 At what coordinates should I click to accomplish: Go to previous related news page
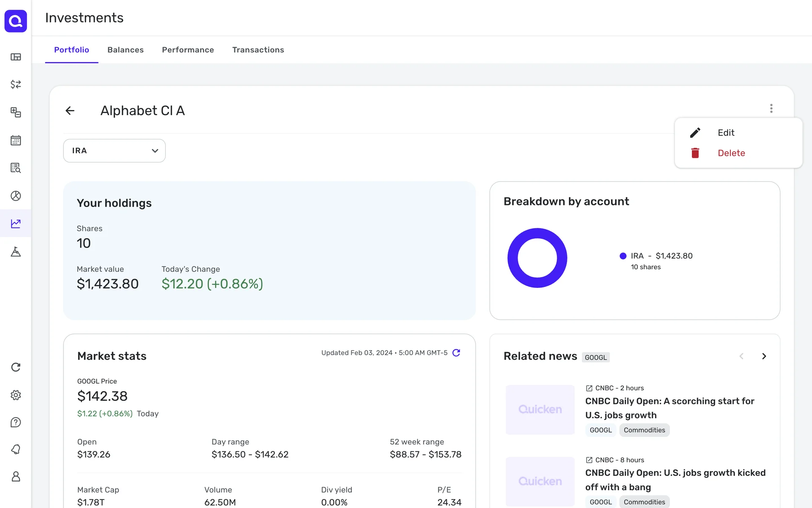pos(741,356)
